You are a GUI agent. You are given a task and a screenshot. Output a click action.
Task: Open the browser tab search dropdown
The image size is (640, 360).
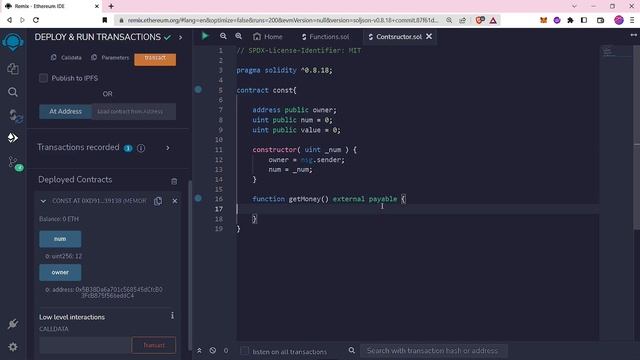[x=574, y=6]
